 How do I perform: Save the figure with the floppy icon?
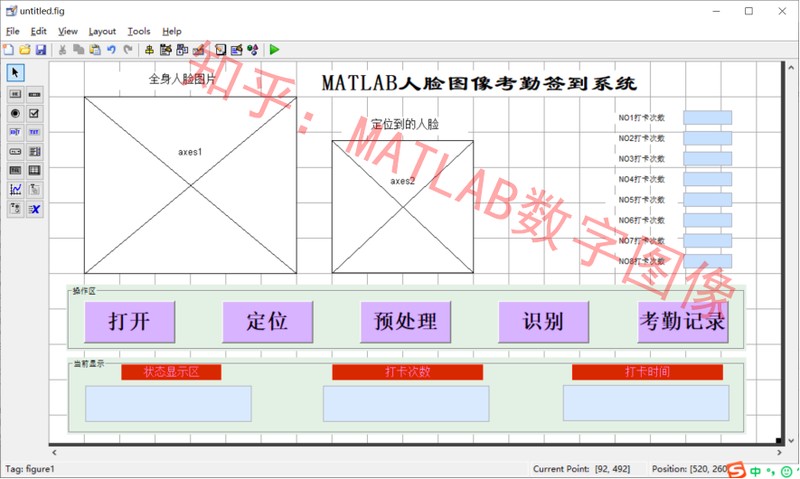click(41, 49)
